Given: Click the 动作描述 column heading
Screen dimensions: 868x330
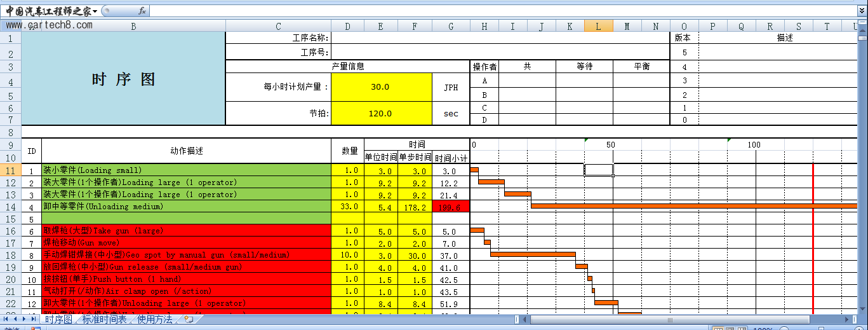Looking at the screenshot, I should pyautogui.click(x=186, y=151).
